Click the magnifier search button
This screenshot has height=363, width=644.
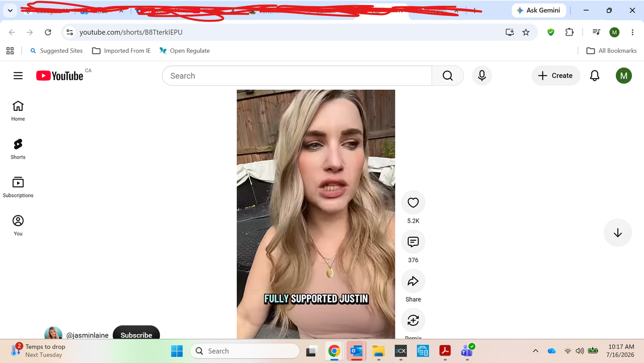pyautogui.click(x=448, y=76)
